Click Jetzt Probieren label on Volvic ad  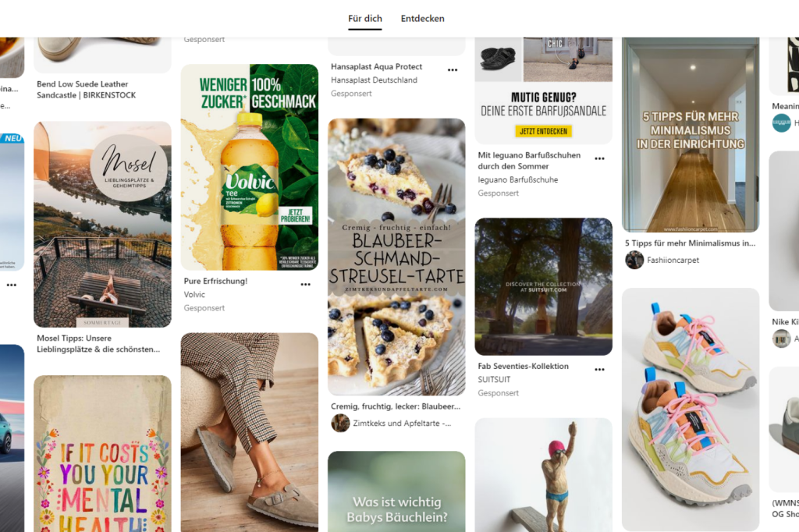(295, 215)
